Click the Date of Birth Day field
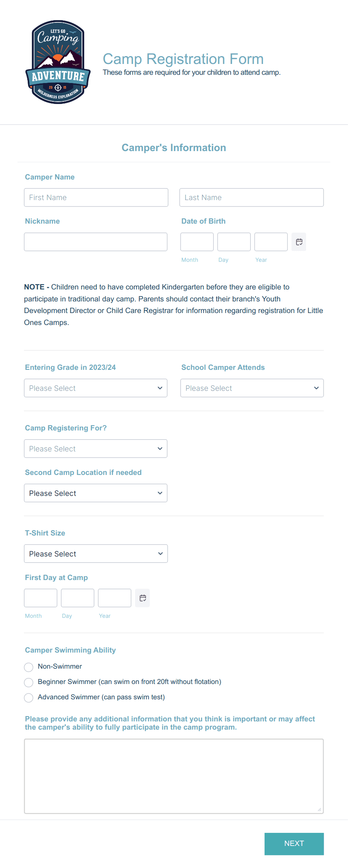 tap(234, 242)
